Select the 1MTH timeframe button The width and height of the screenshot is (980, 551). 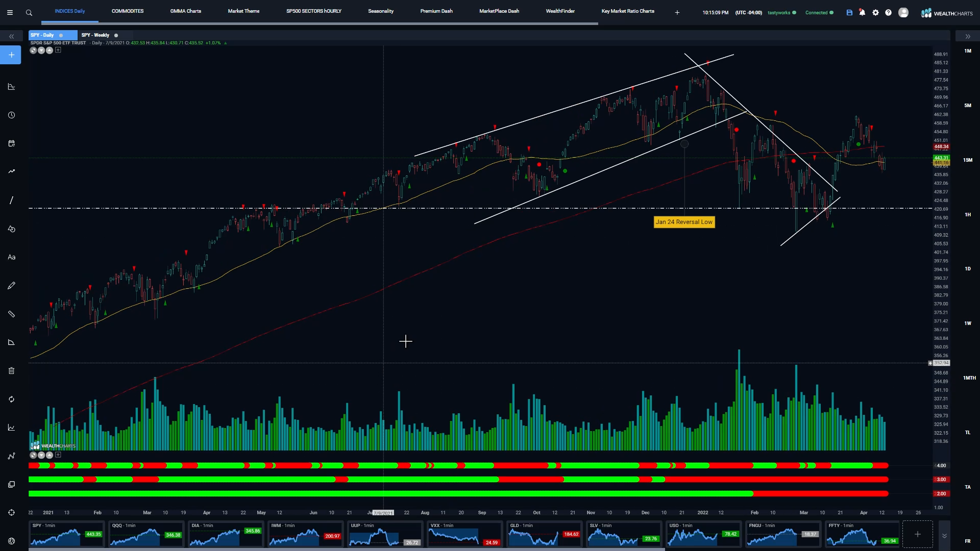click(969, 378)
